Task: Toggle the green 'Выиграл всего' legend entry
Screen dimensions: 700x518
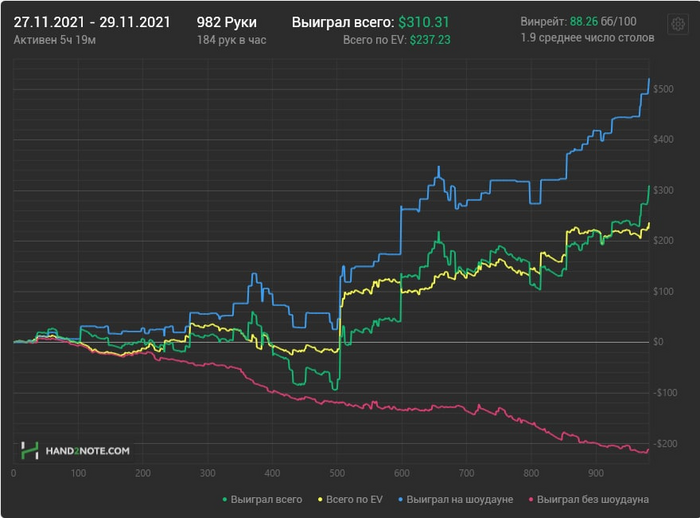Action: [262, 499]
